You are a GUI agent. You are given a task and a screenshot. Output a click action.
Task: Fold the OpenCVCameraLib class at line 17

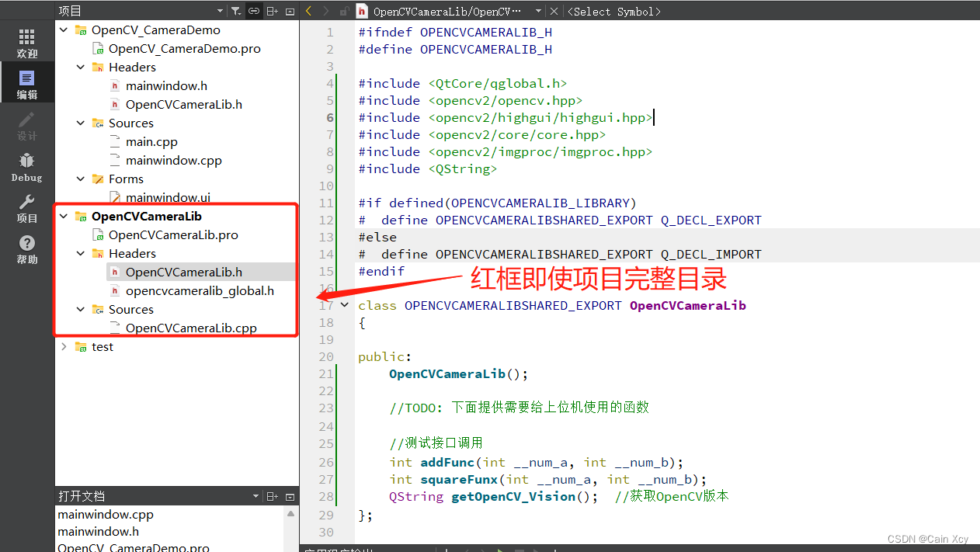tap(345, 305)
